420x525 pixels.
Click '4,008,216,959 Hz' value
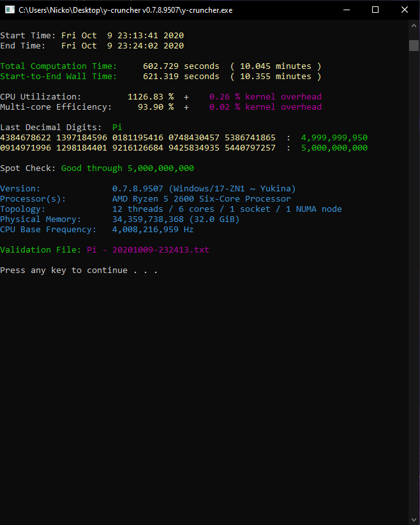153,230
